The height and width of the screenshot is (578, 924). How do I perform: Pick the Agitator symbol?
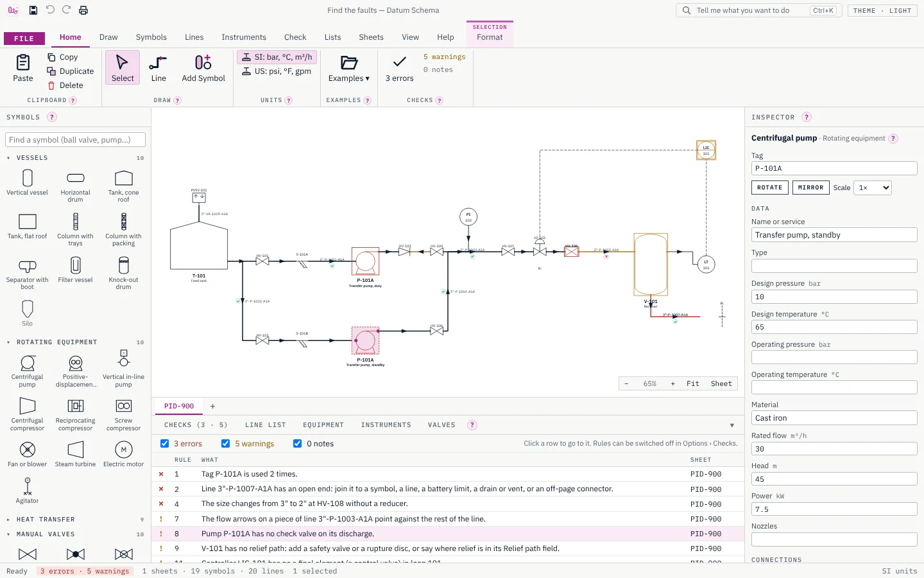pyautogui.click(x=27, y=490)
